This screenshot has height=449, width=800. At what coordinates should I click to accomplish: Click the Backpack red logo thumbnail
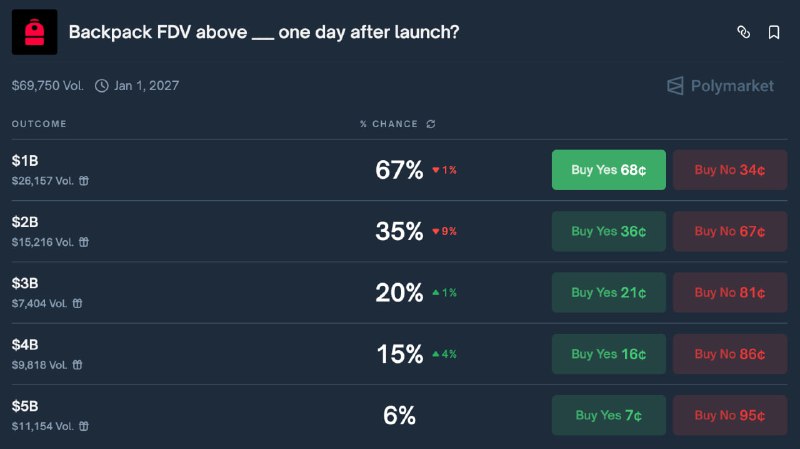point(34,32)
